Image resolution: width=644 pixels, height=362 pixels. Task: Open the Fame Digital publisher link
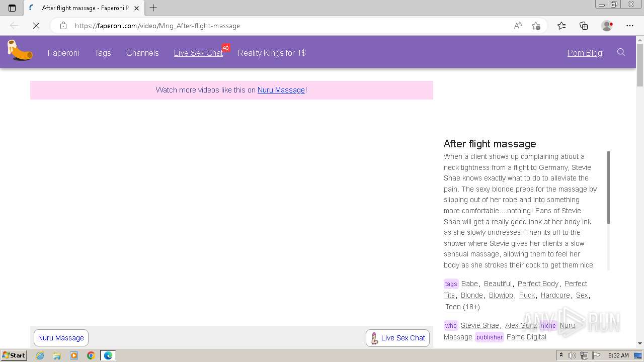click(x=526, y=337)
